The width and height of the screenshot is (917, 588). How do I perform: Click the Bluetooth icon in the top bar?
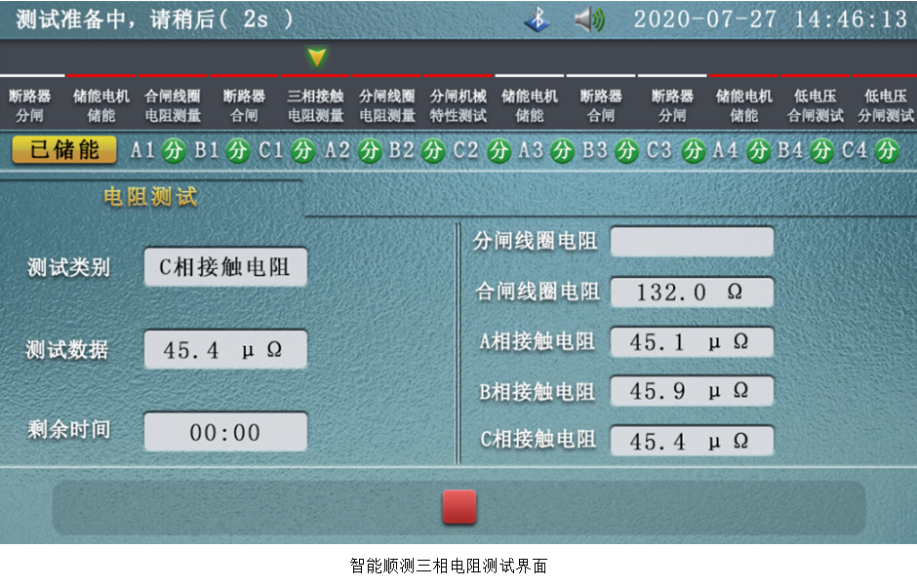[537, 20]
